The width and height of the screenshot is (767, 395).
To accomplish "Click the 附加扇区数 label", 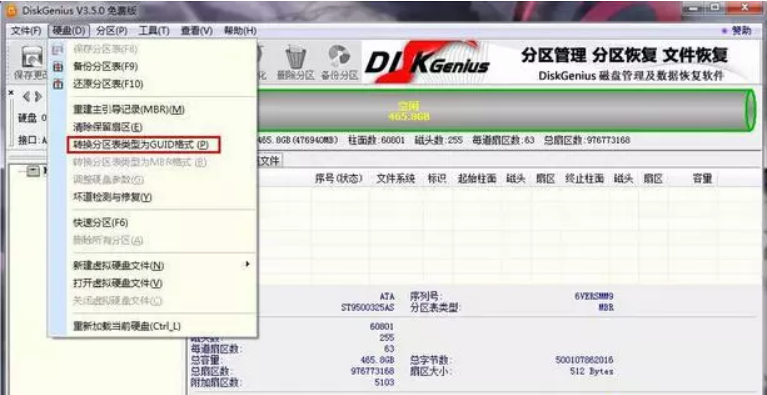I will tap(216, 383).
